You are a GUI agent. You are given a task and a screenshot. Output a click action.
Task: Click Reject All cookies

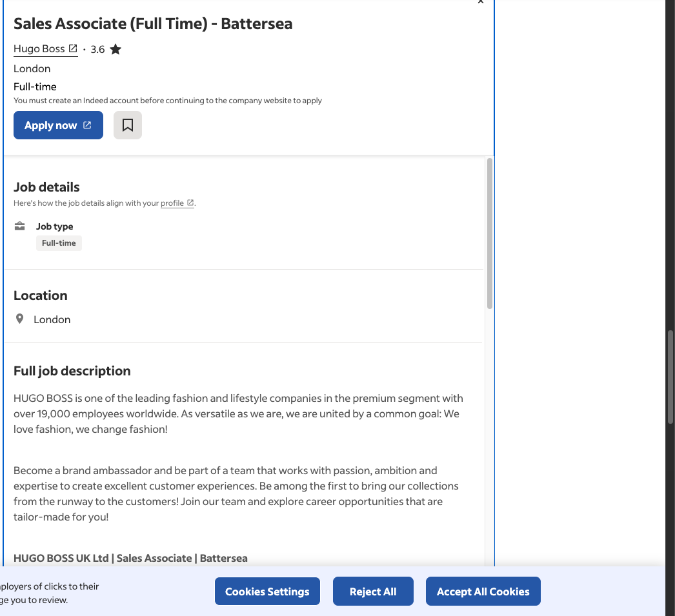pyautogui.click(x=373, y=591)
